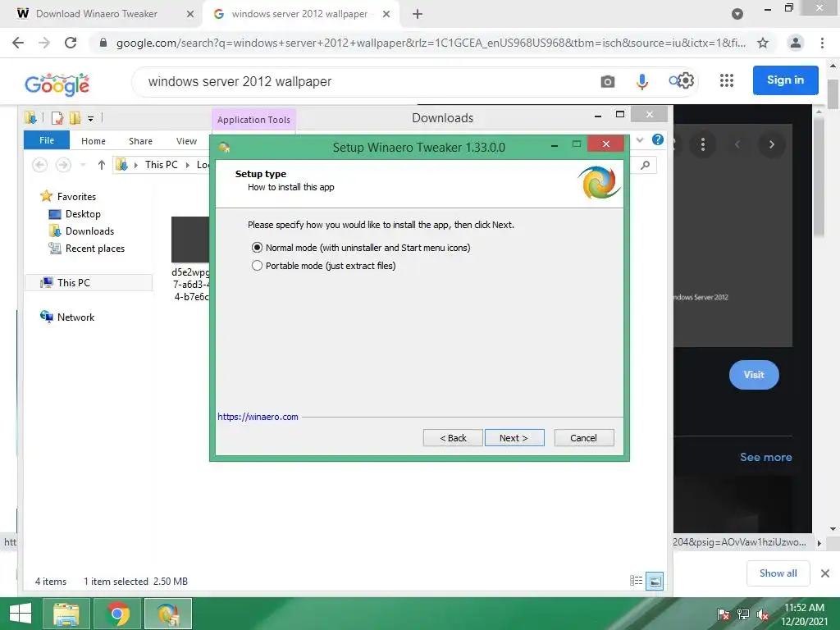Expand the Explorer ribbon chevron

(x=640, y=139)
